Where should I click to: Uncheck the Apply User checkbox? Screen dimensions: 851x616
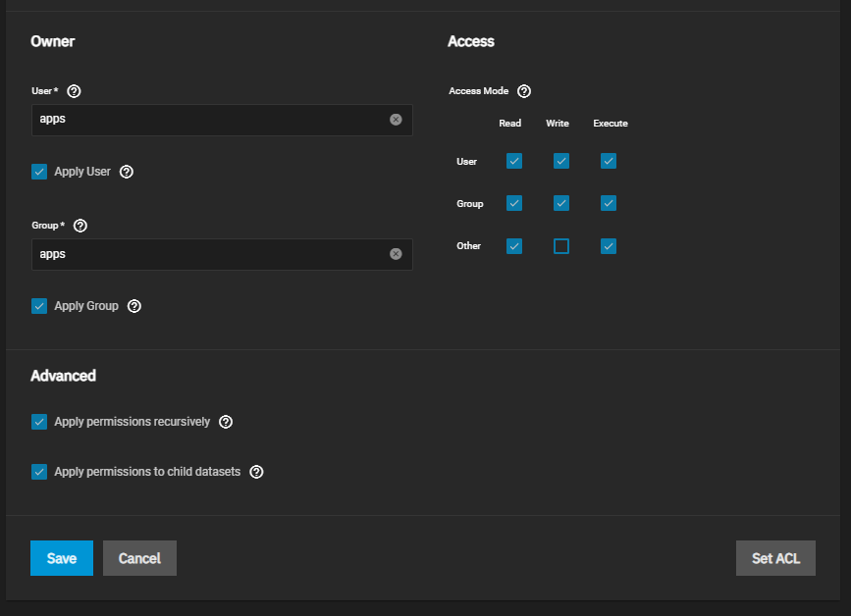point(39,172)
